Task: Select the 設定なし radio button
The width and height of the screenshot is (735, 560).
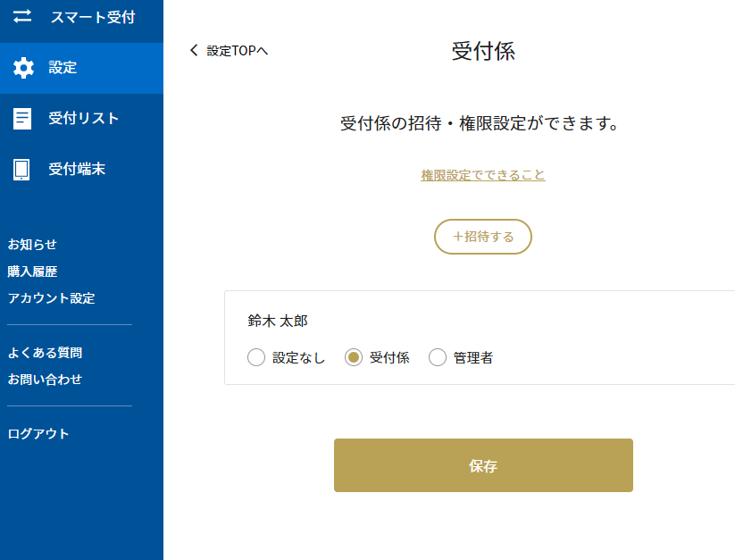Action: [x=256, y=357]
